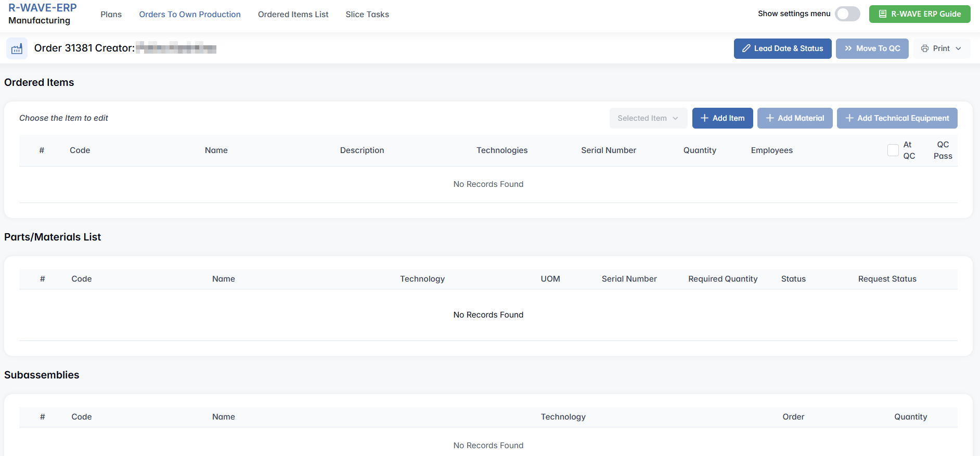
Task: Click the double-arrow icon on Move To QC
Action: [848, 48]
